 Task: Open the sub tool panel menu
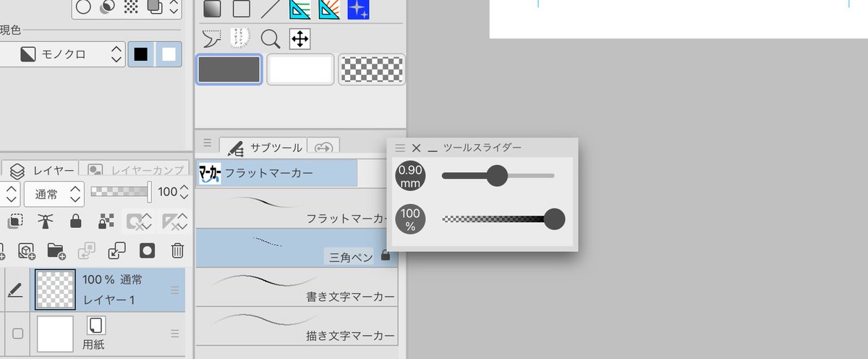(207, 143)
